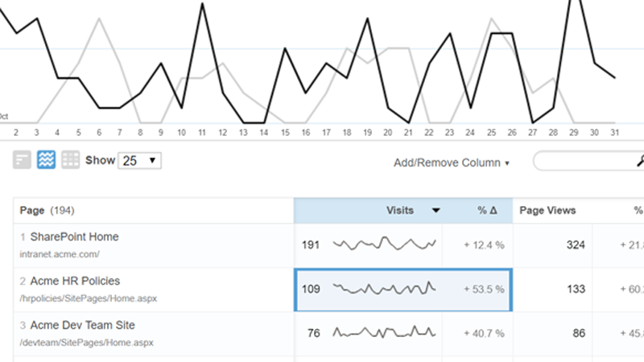Click the search magnifier icon
Image resolution: width=644 pixels, height=362 pixels.
point(640,161)
